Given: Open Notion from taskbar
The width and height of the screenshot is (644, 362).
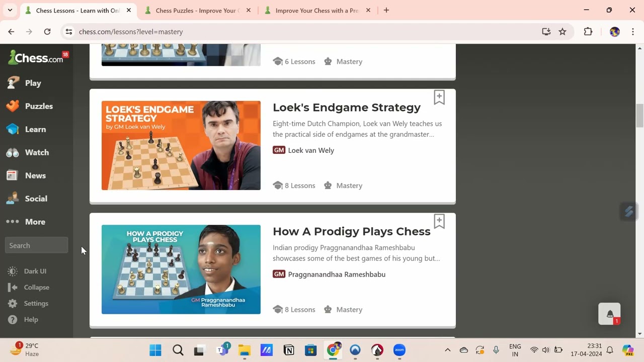Looking at the screenshot, I should pyautogui.click(x=289, y=350).
